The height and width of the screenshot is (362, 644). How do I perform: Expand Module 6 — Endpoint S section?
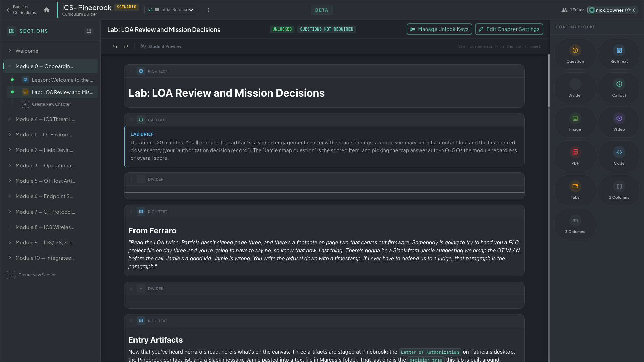10,196
